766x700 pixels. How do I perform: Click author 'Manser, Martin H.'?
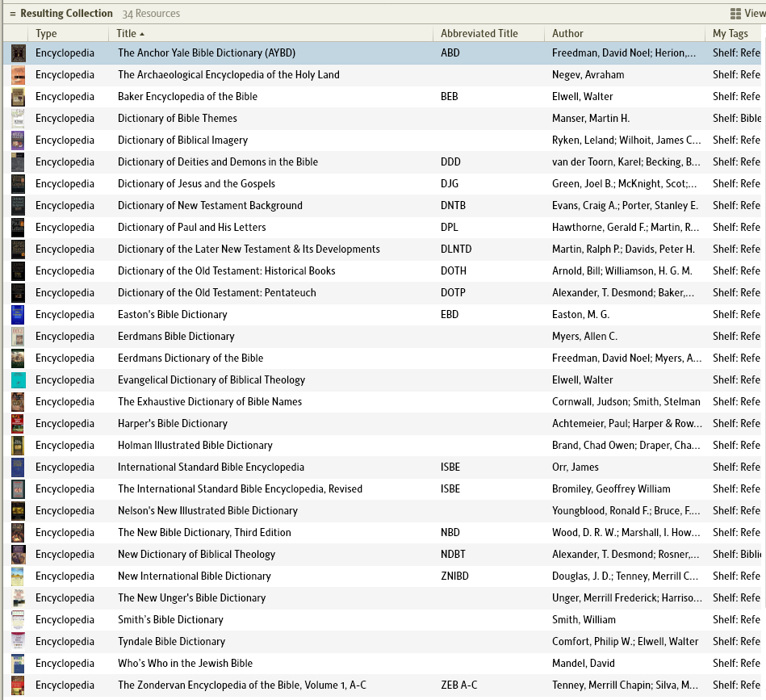click(591, 118)
